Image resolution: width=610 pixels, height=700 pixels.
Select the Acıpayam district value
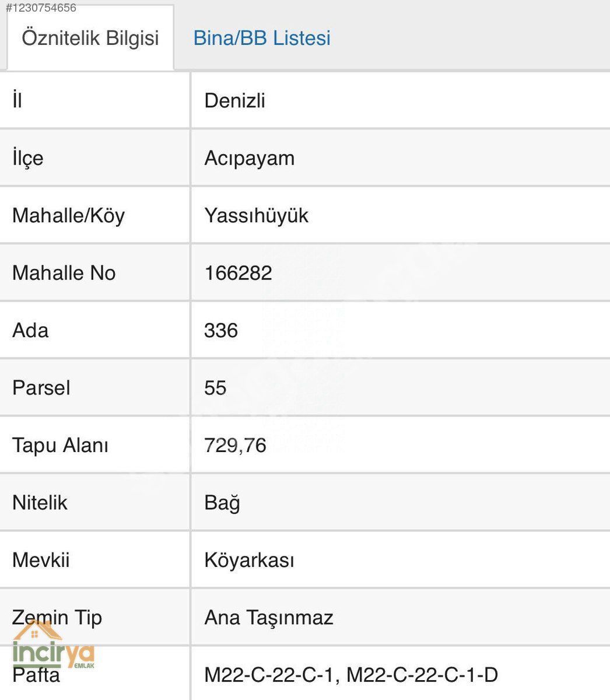click(x=249, y=158)
